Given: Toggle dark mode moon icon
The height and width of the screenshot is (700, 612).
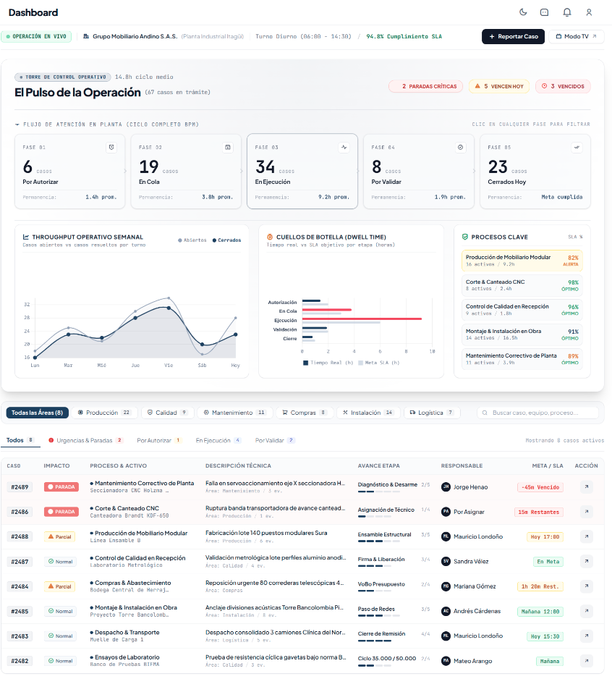Looking at the screenshot, I should point(523,12).
